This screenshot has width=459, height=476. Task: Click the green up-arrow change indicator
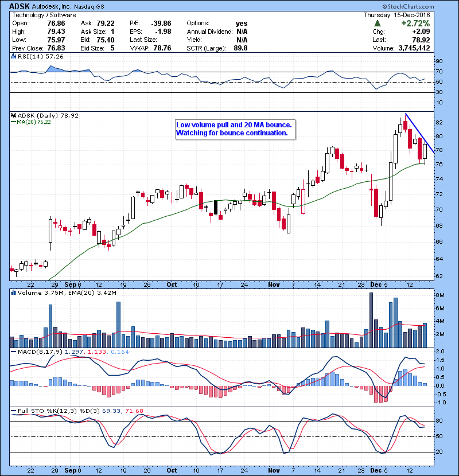coord(378,24)
